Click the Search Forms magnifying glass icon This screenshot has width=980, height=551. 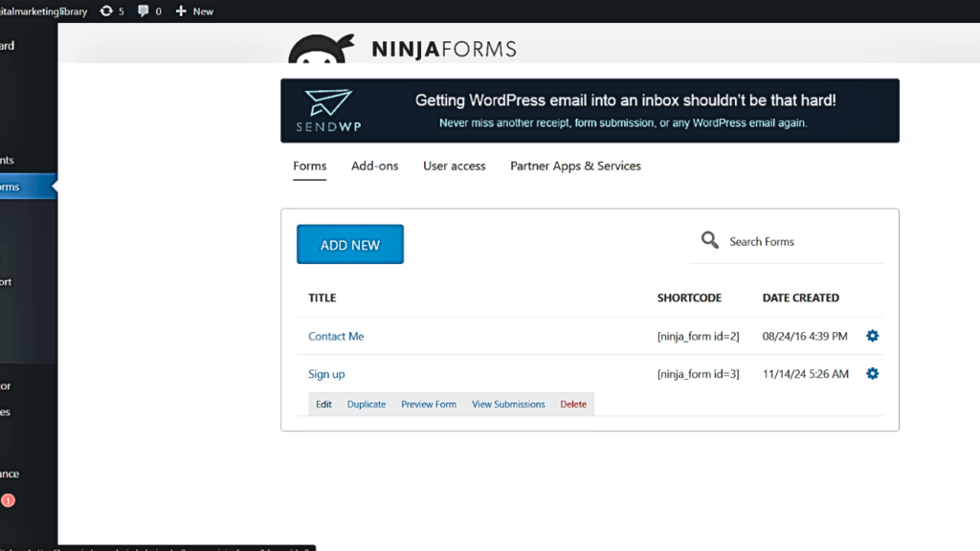(x=709, y=240)
